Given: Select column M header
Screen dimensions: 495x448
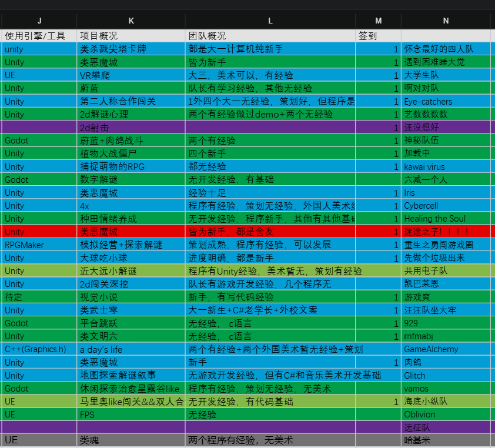Looking at the screenshot, I should pyautogui.click(x=378, y=21).
